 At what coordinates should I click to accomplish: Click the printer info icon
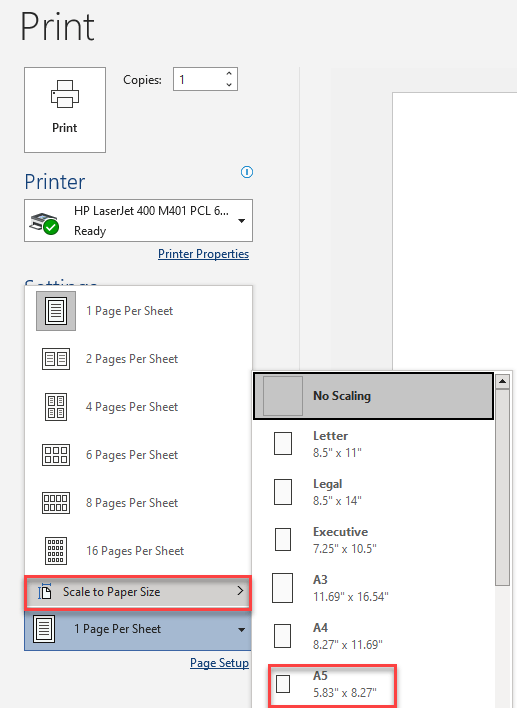click(x=247, y=172)
